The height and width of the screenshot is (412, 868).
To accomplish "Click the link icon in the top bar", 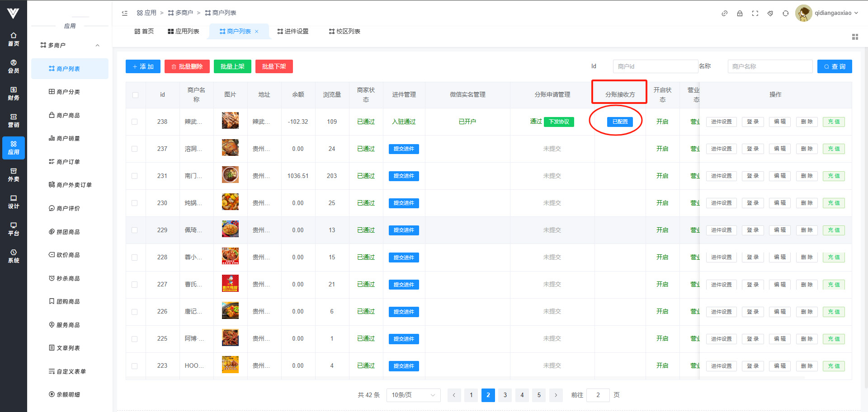I will 724,14.
